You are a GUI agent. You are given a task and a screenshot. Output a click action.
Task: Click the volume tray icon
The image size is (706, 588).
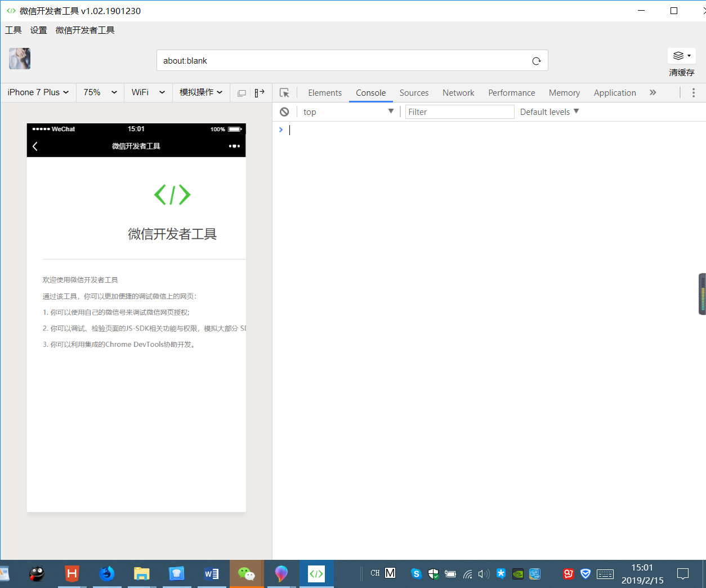(x=484, y=574)
